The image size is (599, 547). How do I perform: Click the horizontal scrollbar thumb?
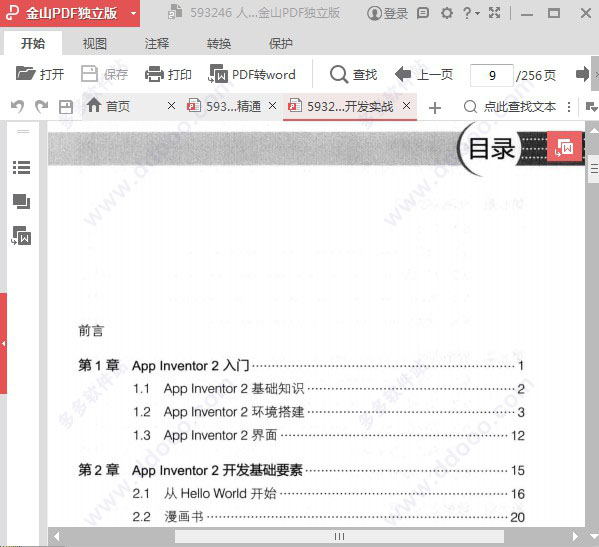(339, 536)
